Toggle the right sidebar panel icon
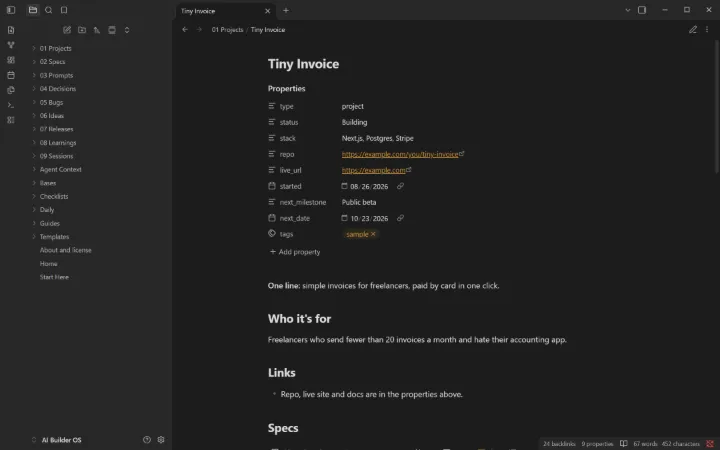Image resolution: width=720 pixels, height=450 pixels. point(642,10)
